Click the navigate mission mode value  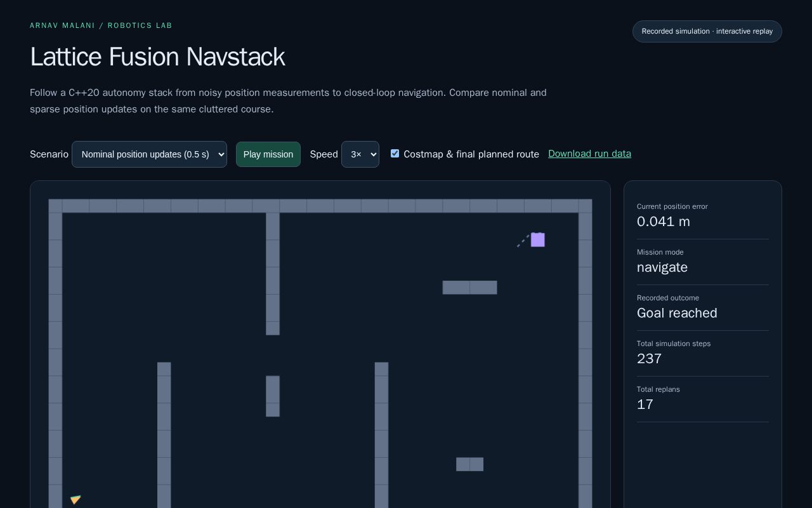tap(662, 267)
